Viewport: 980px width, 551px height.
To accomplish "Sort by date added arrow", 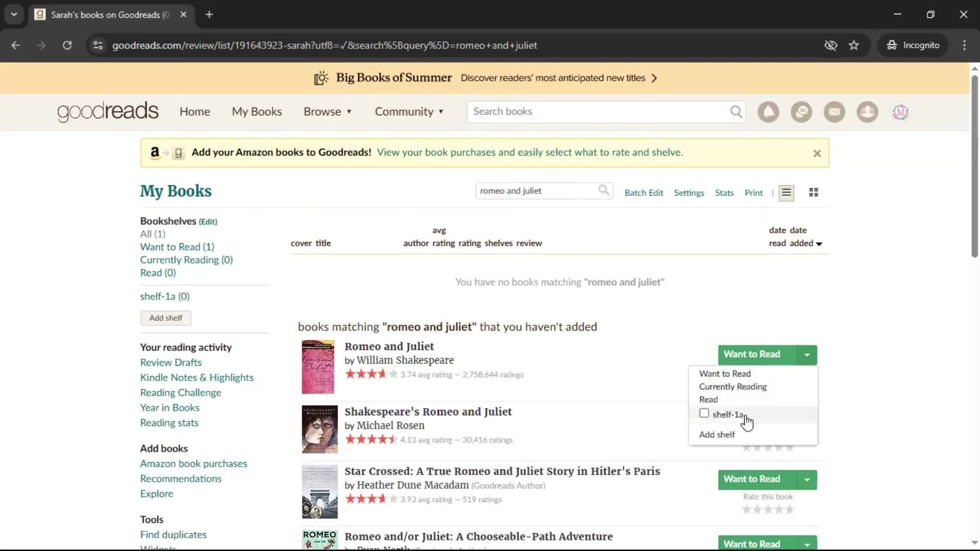I will pyautogui.click(x=819, y=244).
